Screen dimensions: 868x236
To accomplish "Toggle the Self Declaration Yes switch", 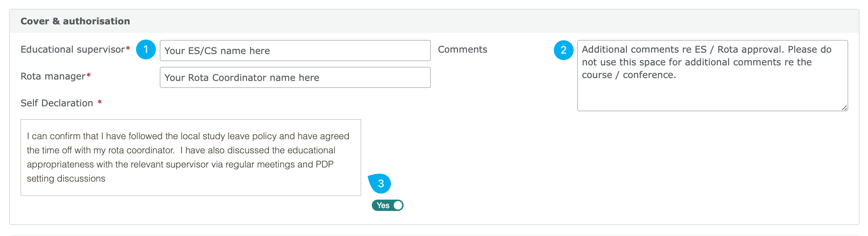I will (388, 205).
